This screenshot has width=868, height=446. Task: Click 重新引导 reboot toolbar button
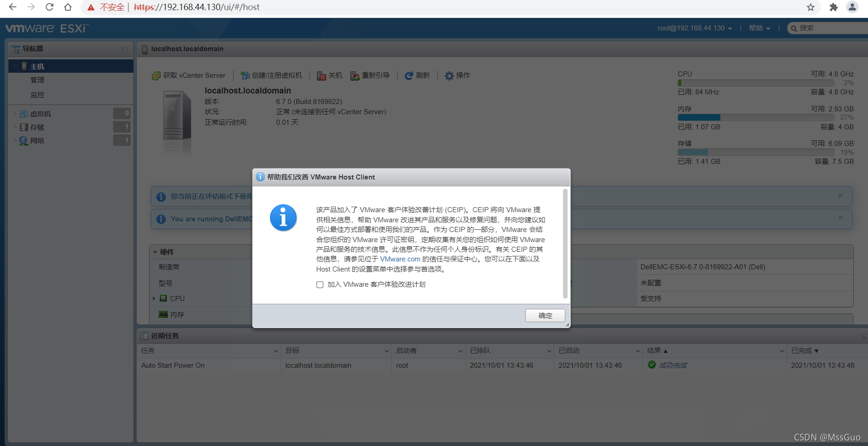[370, 75]
